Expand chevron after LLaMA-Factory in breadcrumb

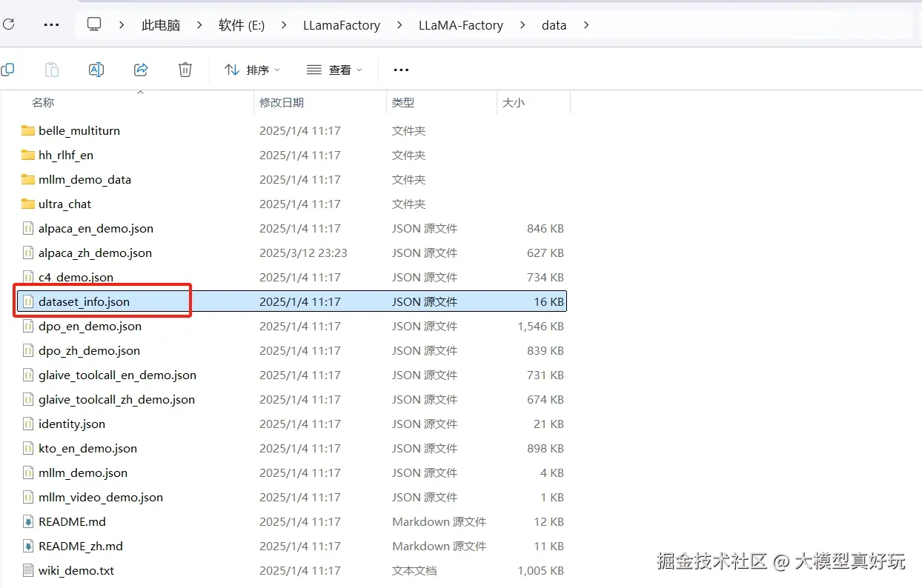pyautogui.click(x=523, y=24)
